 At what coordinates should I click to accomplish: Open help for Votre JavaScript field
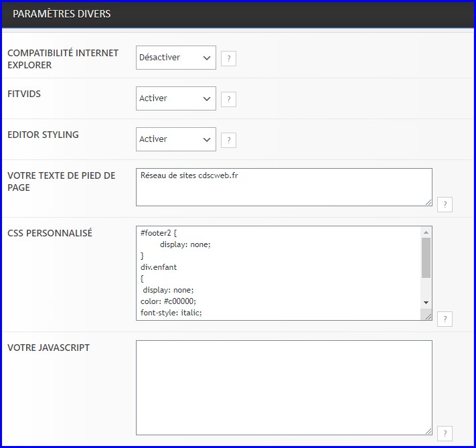445,433
